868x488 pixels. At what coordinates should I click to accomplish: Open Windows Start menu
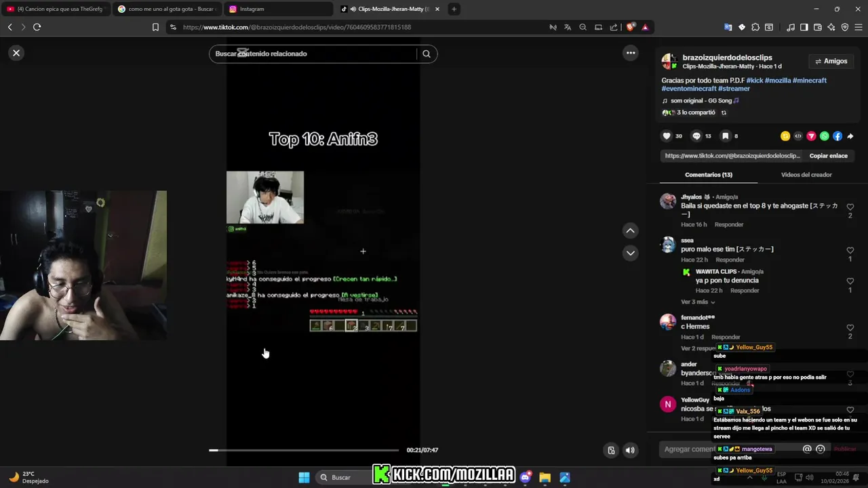tap(304, 477)
